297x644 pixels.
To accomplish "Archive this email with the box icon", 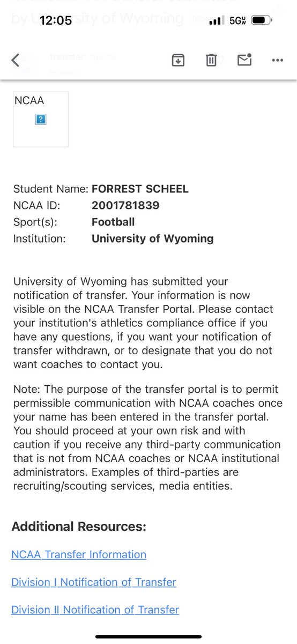I will (177, 60).
